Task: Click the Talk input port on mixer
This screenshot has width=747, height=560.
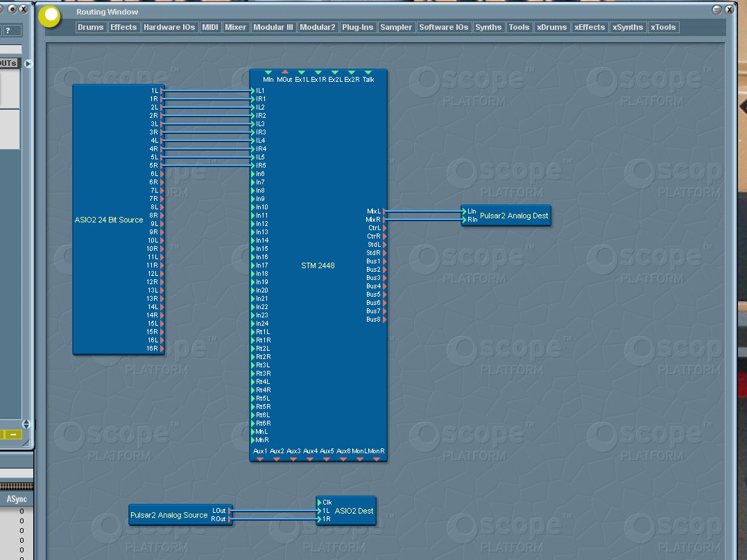Action: coord(368,72)
